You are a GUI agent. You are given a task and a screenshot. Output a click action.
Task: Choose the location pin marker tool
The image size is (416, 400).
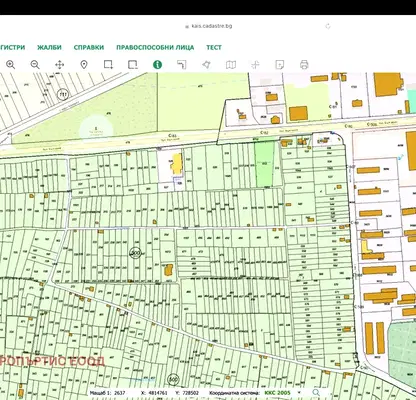(x=84, y=64)
